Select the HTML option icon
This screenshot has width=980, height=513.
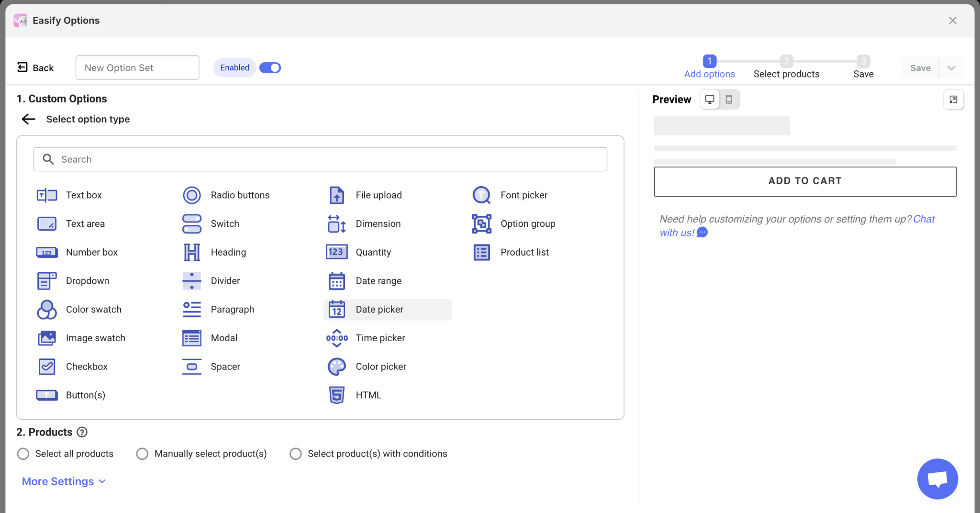[x=337, y=395]
